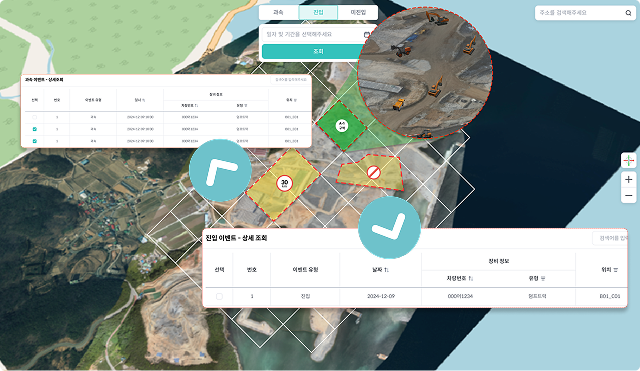Click the address search input field

pos(580,13)
